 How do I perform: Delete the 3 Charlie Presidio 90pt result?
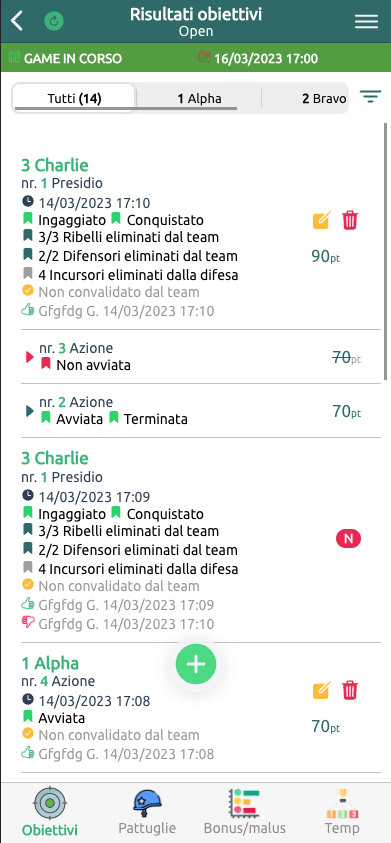click(x=351, y=220)
